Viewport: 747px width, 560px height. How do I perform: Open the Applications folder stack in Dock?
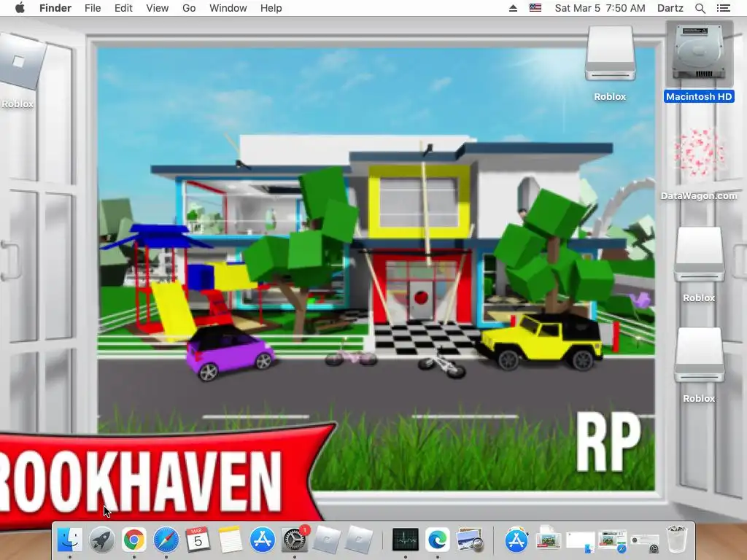(x=516, y=540)
